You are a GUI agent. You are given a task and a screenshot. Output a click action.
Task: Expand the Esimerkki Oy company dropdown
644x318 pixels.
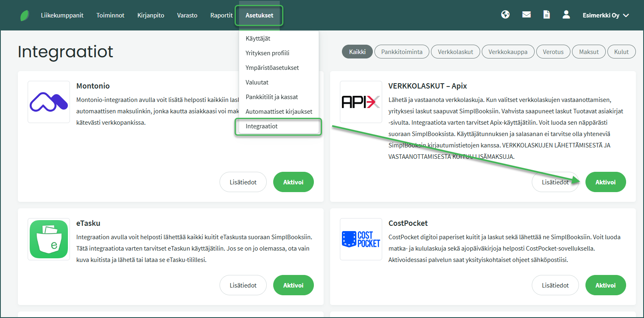point(605,15)
